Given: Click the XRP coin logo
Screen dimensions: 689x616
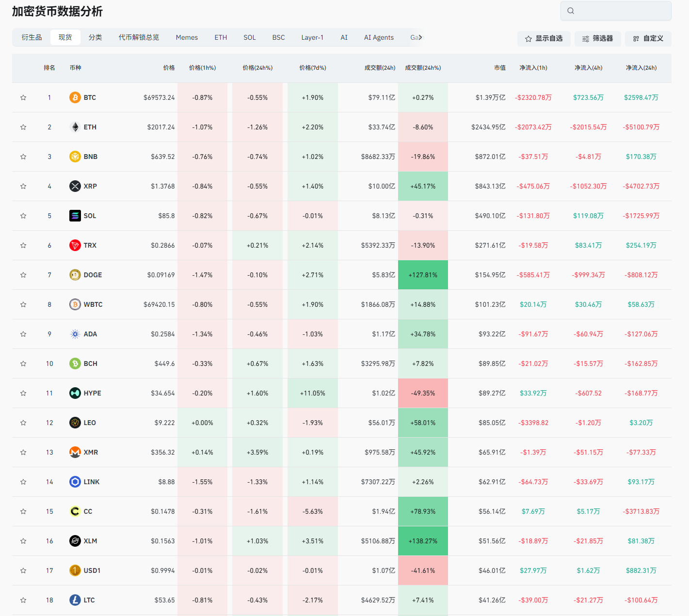Looking at the screenshot, I should click(x=75, y=186).
